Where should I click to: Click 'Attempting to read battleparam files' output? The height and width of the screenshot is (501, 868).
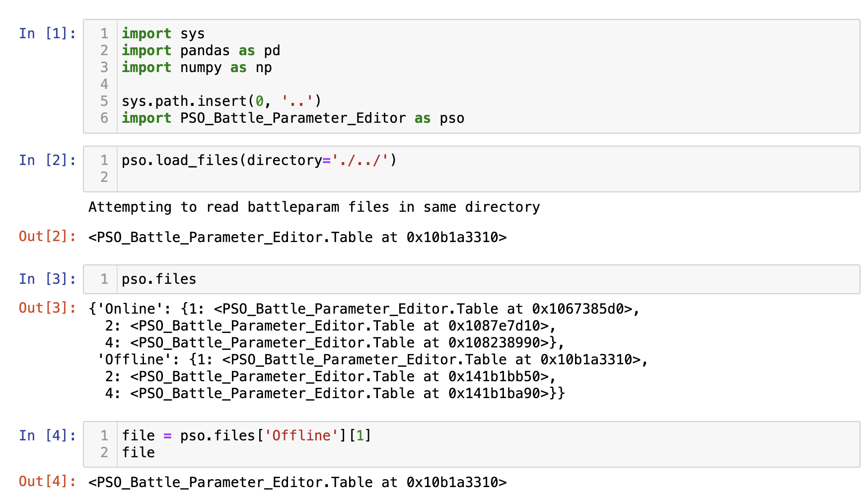pos(314,207)
